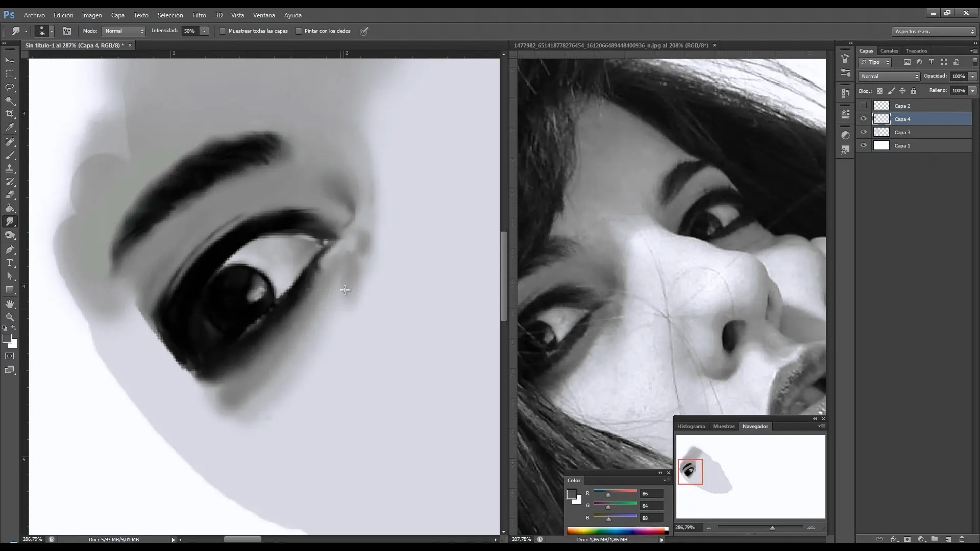This screenshot has width=980, height=551.
Task: Select the Hand tool
Action: pyautogui.click(x=10, y=304)
